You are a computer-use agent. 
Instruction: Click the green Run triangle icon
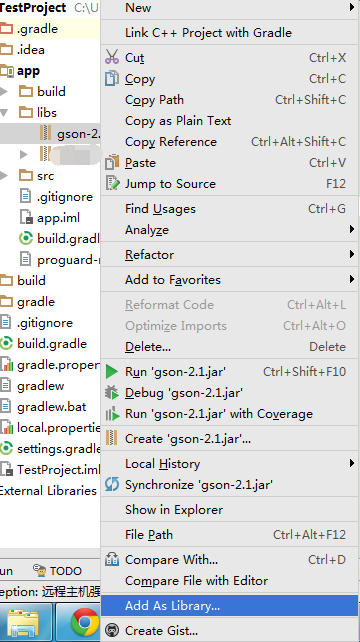point(112,372)
